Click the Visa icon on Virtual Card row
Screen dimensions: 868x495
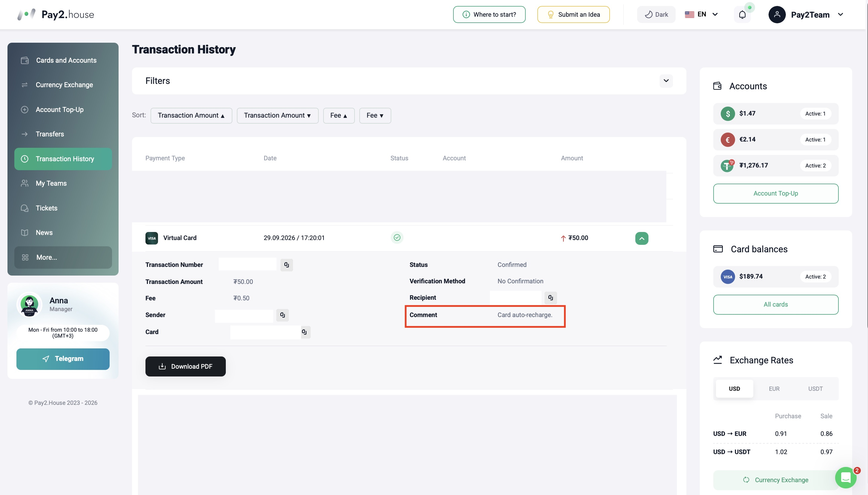152,238
